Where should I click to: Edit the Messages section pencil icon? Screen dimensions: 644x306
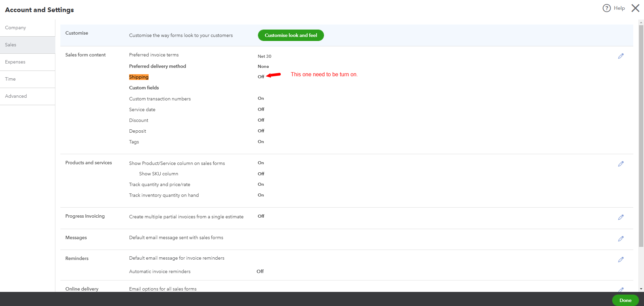click(621, 239)
